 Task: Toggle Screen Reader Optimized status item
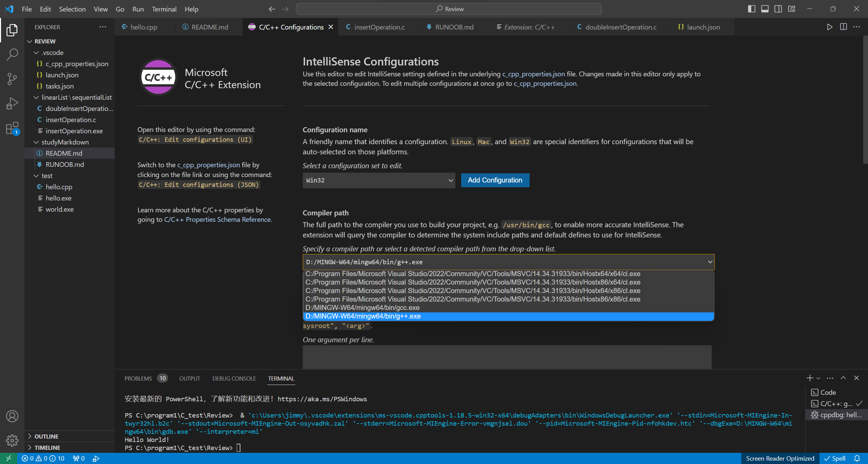tap(780, 458)
